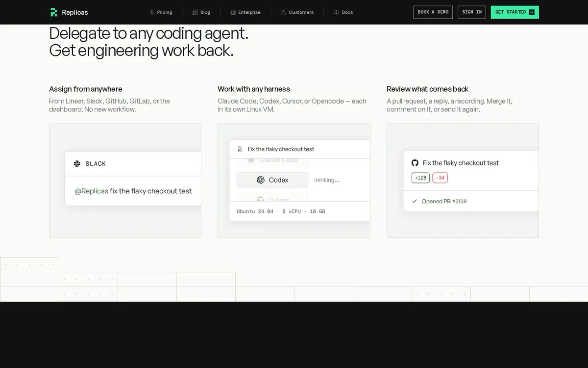Click the "Ubuntu 24.04 · 8 vCPU · 16 GB" line

click(281, 211)
